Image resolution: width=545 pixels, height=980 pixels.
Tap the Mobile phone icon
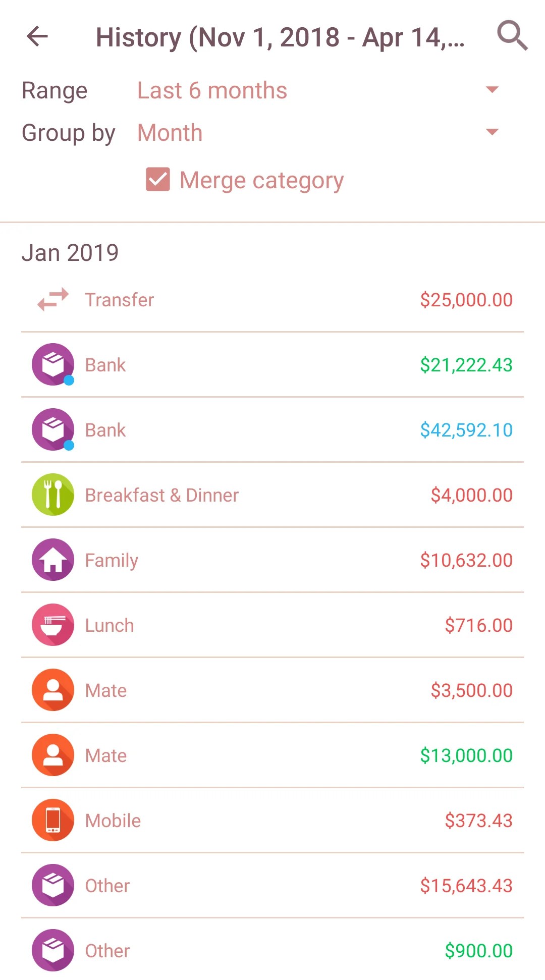click(53, 820)
